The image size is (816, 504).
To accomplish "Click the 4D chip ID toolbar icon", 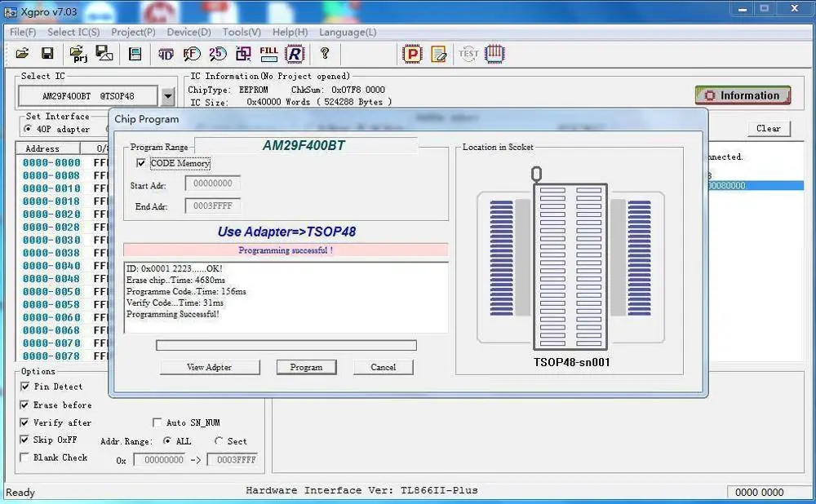I will (x=166, y=54).
